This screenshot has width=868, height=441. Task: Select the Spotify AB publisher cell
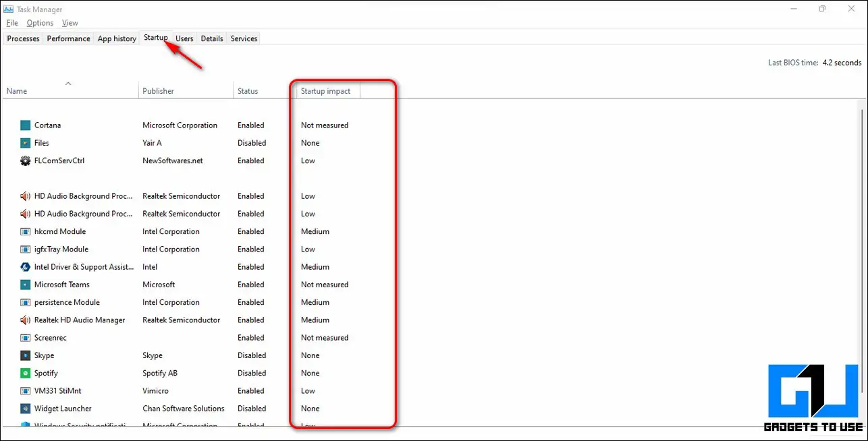[160, 373]
